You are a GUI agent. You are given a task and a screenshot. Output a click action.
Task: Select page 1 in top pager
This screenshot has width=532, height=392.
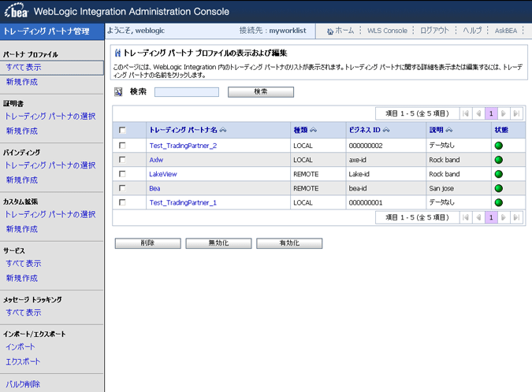[491, 113]
